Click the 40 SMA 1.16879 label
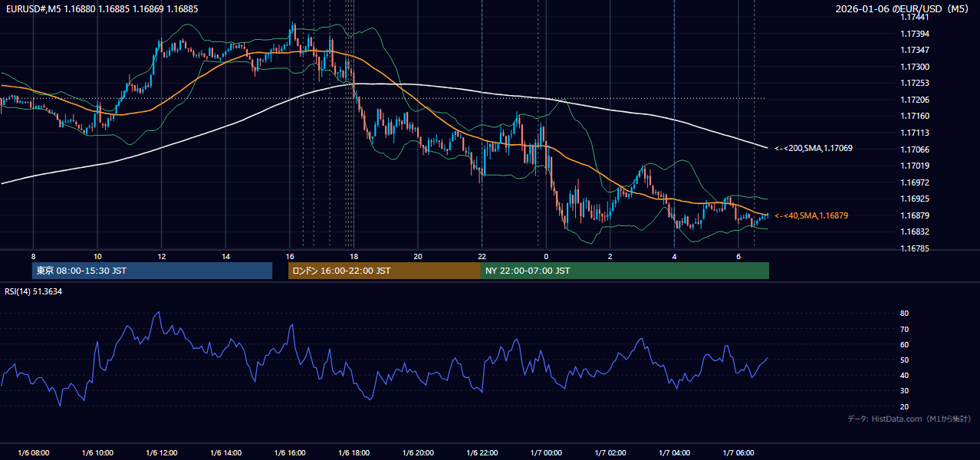Viewport: 980px width, 460px height. (811, 215)
